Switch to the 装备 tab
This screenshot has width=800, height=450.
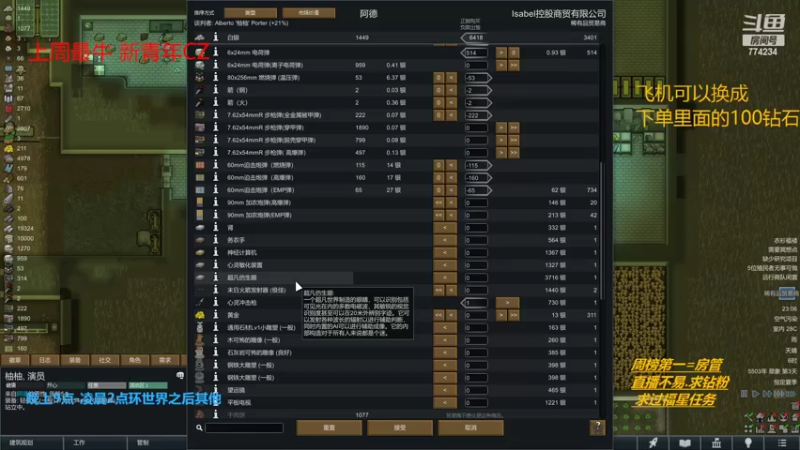[75, 360]
